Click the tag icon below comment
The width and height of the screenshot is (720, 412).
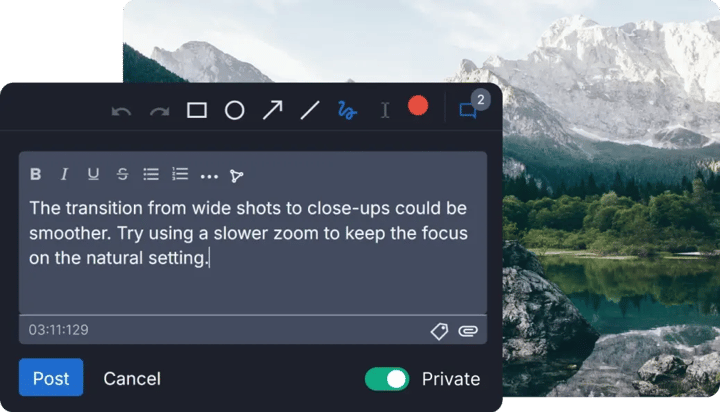439,331
